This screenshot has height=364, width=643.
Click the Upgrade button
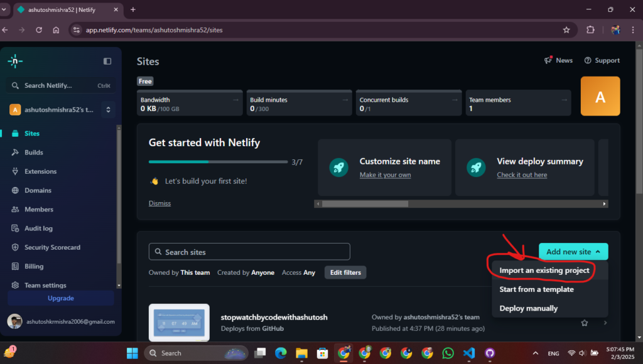tap(60, 298)
